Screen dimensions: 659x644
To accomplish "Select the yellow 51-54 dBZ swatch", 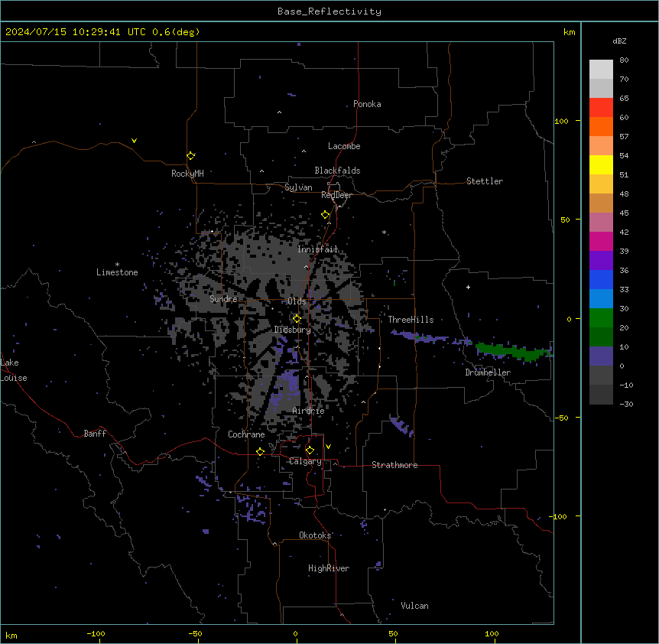I will pyautogui.click(x=601, y=164).
